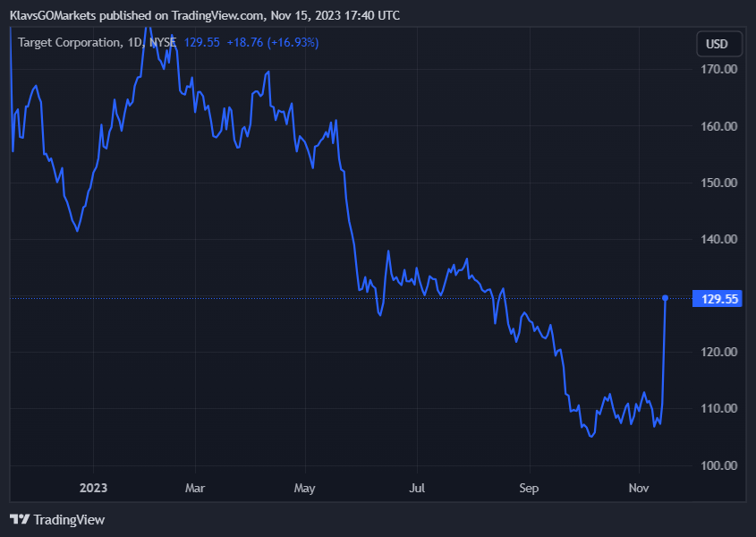Click the 140.00 price axis label

coord(719,239)
